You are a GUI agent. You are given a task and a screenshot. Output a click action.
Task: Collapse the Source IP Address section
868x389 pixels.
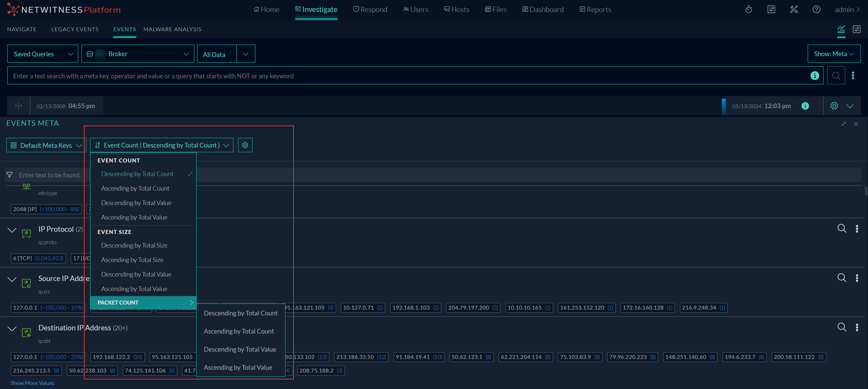tap(12, 279)
